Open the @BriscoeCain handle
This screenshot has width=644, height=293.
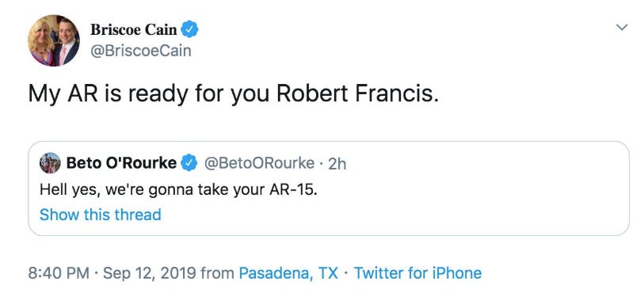[x=140, y=51]
